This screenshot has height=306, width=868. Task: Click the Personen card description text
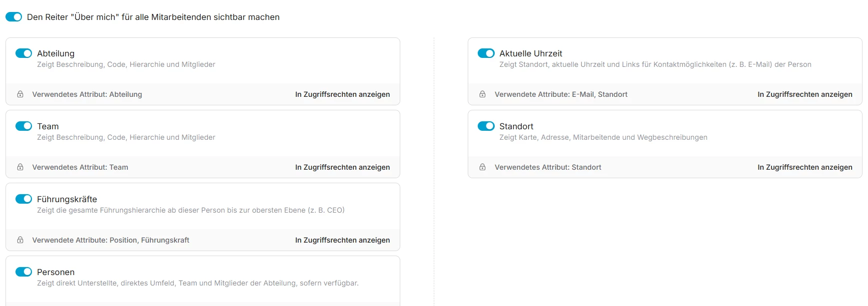197,283
